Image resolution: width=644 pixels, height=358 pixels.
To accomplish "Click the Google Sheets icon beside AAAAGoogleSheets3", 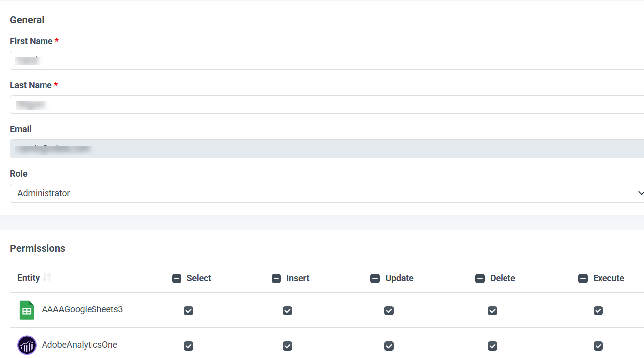I will (x=27, y=309).
